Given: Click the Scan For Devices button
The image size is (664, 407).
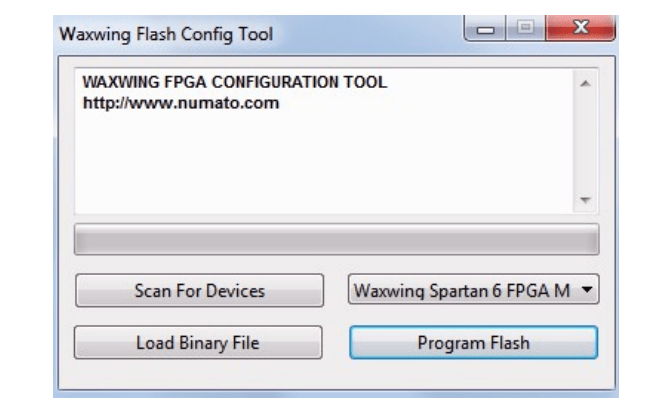Looking at the screenshot, I should tap(199, 291).
